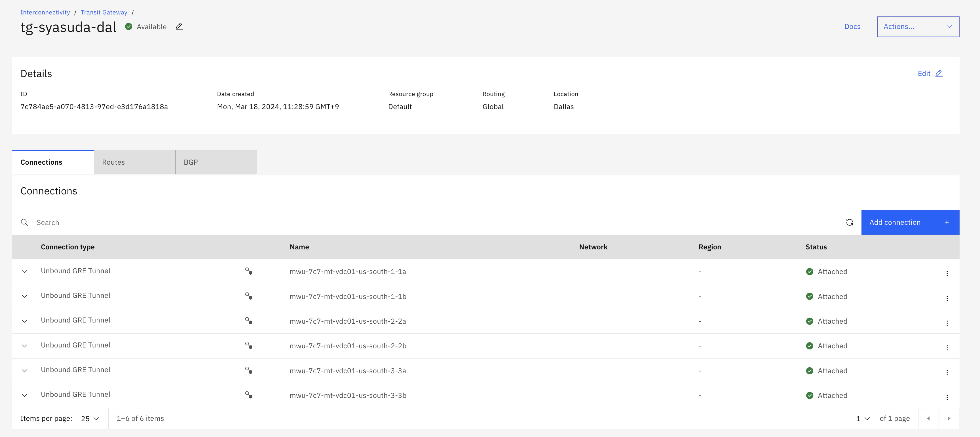Click the connection icon in us-south-1-1a row
Image resolution: width=980 pixels, height=437 pixels.
pos(248,271)
